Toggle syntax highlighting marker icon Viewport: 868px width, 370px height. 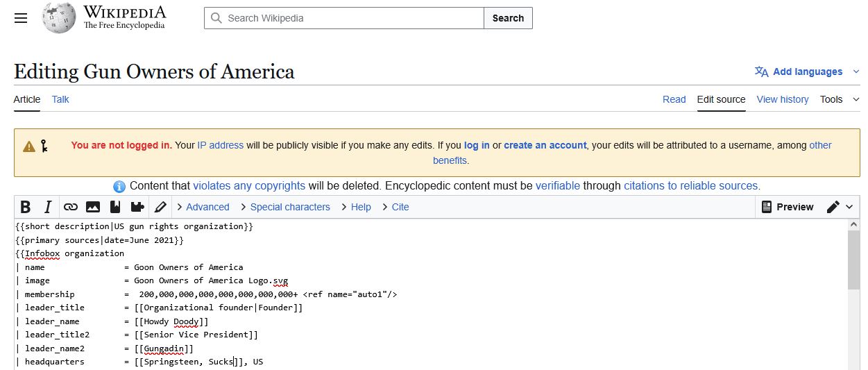160,207
